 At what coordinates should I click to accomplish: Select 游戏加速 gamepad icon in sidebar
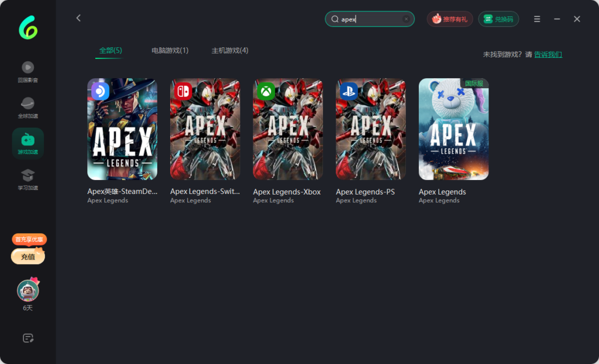click(27, 140)
